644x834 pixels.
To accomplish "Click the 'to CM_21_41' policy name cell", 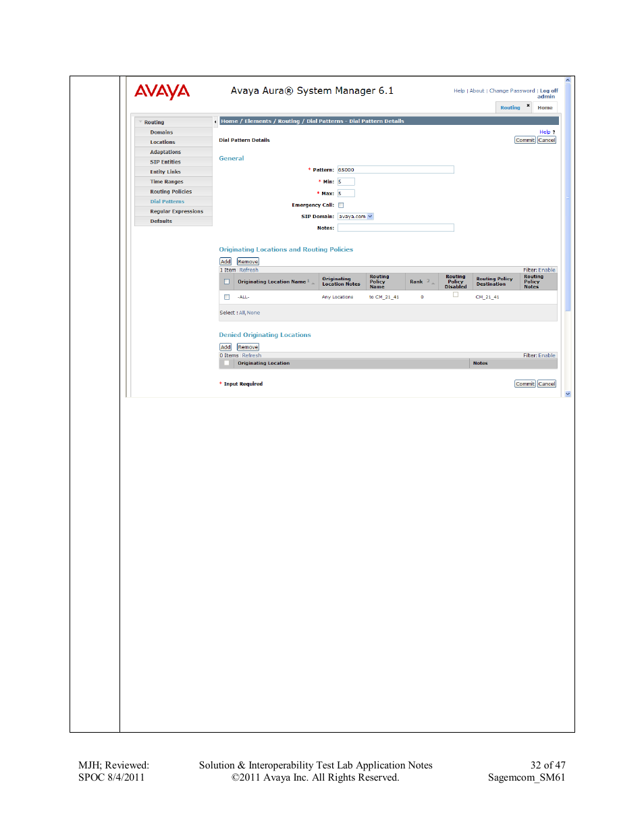I will (384, 297).
